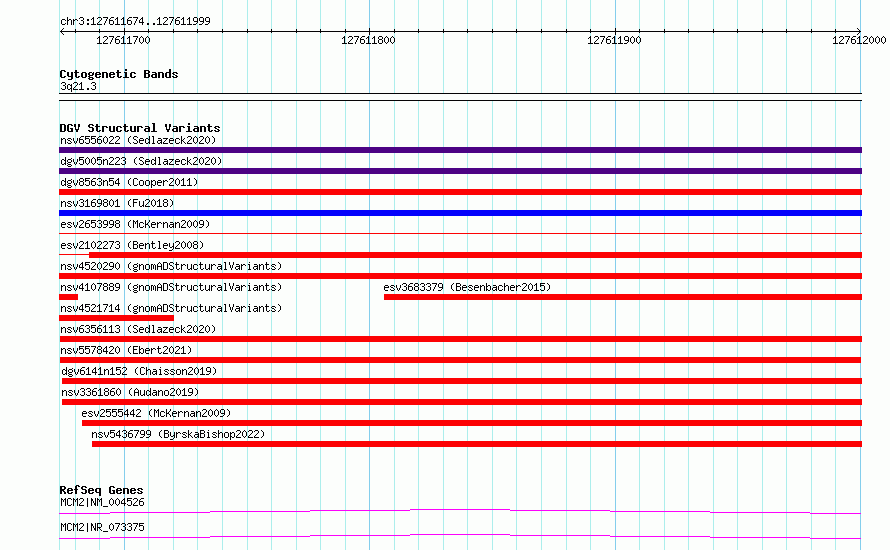Select esv3683379 (Besenbacher2015) label
This screenshot has width=890, height=550.
(467, 287)
